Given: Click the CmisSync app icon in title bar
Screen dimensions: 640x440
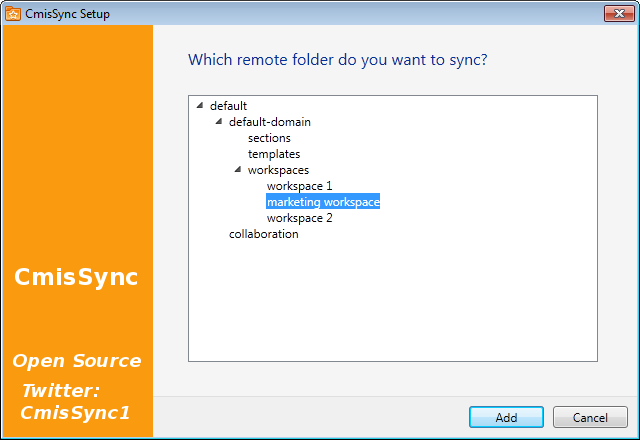Looking at the screenshot, I should [13, 14].
